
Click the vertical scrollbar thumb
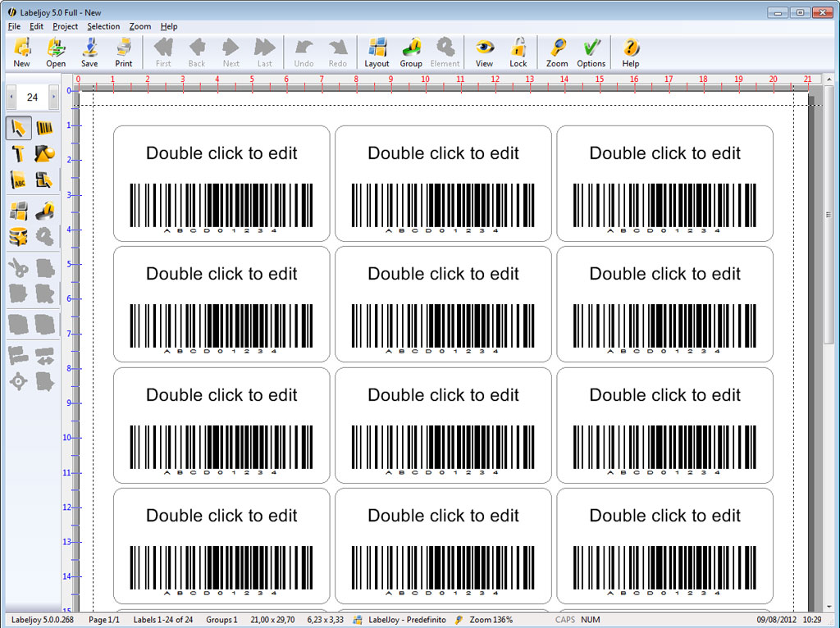(829, 214)
